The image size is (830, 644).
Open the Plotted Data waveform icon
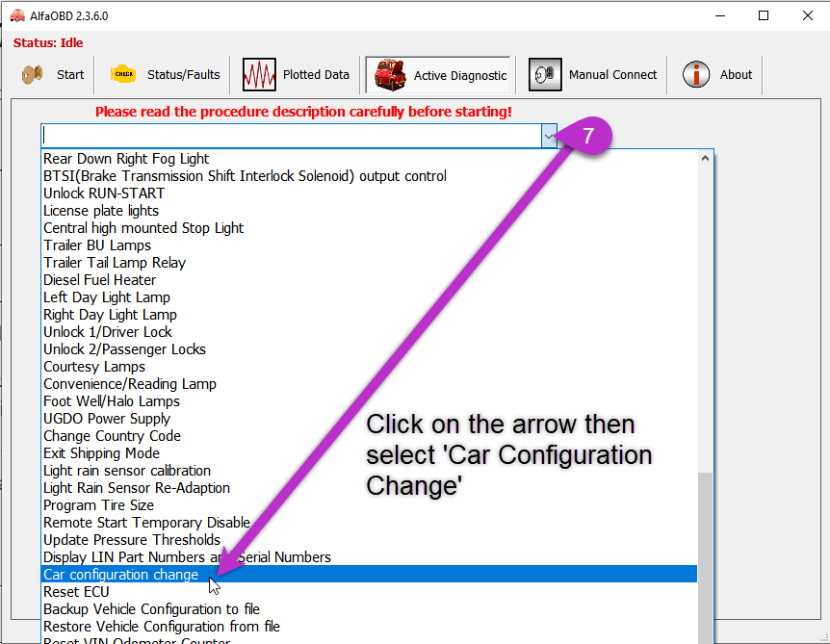pos(259,75)
